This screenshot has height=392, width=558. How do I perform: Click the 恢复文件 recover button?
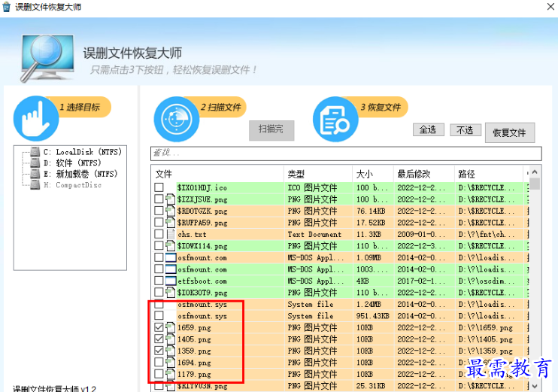point(510,133)
